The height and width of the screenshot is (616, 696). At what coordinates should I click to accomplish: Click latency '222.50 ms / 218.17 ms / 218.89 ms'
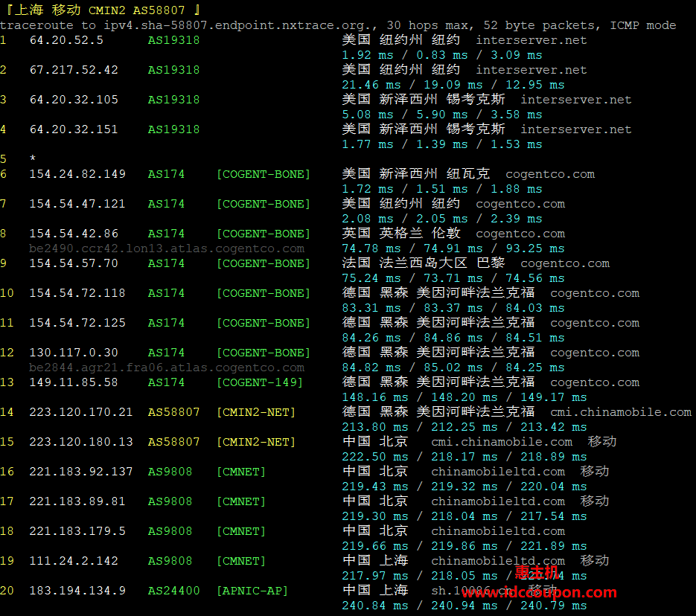pyautogui.click(x=464, y=456)
